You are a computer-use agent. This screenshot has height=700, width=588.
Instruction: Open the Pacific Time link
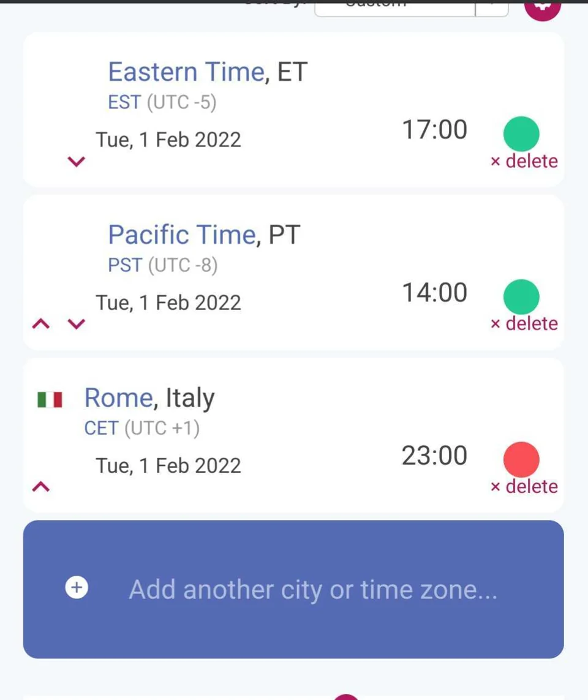pos(182,235)
